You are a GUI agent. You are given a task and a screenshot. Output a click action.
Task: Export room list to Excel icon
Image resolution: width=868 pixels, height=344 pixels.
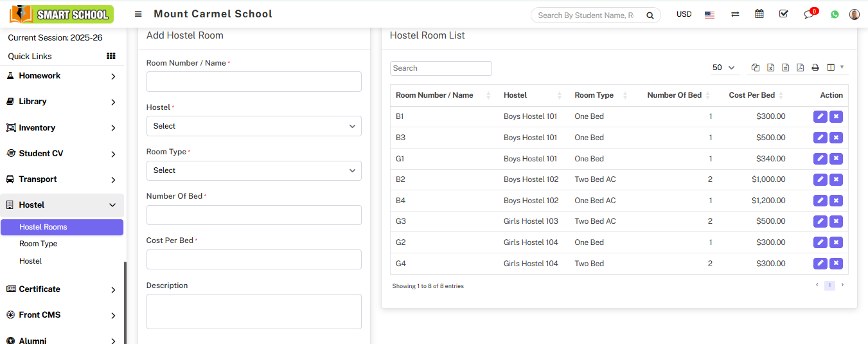[770, 68]
